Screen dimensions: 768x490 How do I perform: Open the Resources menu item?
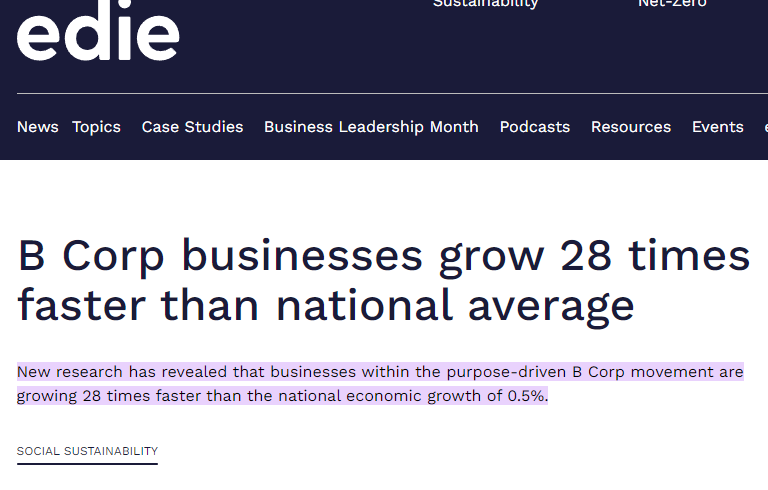tap(631, 127)
